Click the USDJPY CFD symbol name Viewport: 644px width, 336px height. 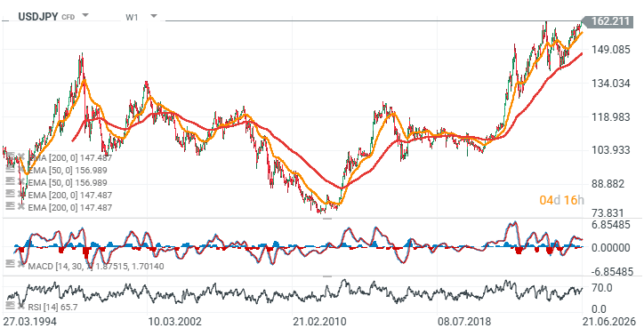coord(46,17)
